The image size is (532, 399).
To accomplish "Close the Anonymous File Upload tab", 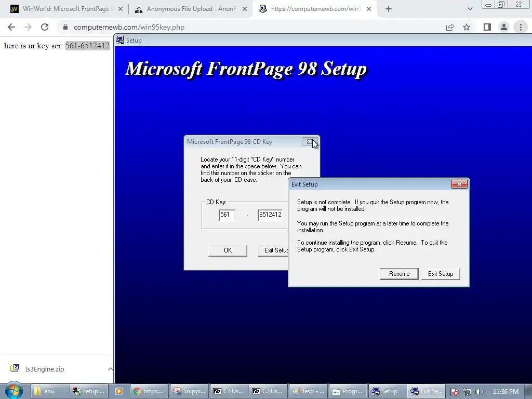I will (244, 9).
